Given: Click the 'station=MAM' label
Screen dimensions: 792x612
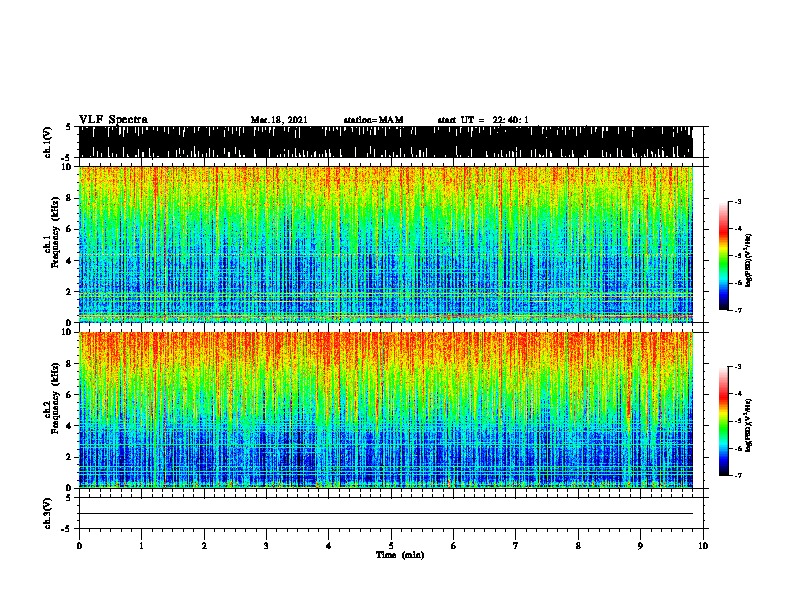Looking at the screenshot, I should pos(373,120).
